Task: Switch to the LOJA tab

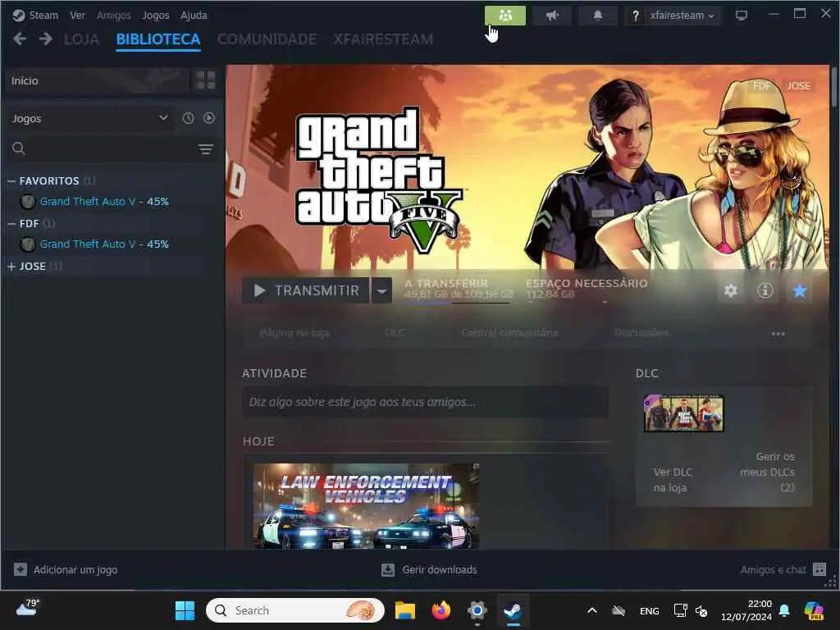Action: click(81, 39)
